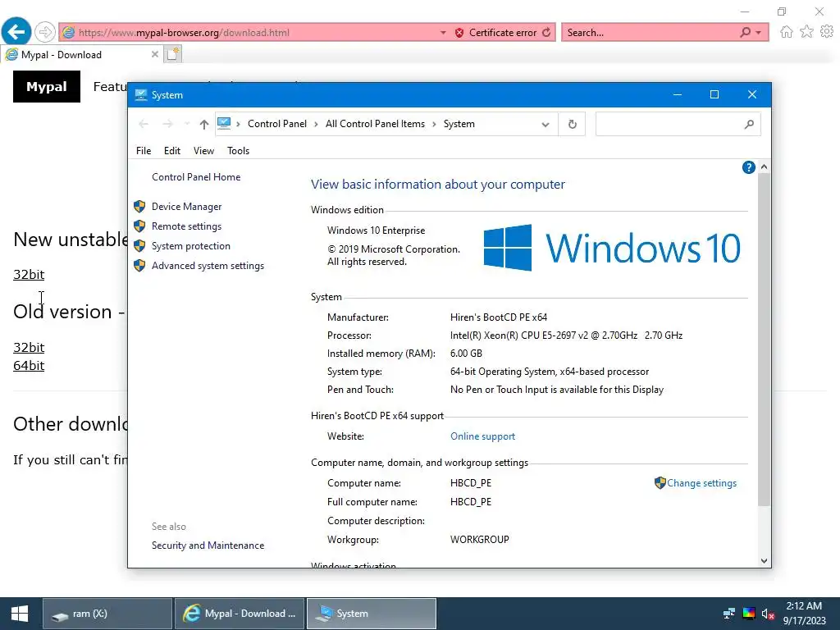
Task: Click the browser search magnifier icon
Action: 745,32
